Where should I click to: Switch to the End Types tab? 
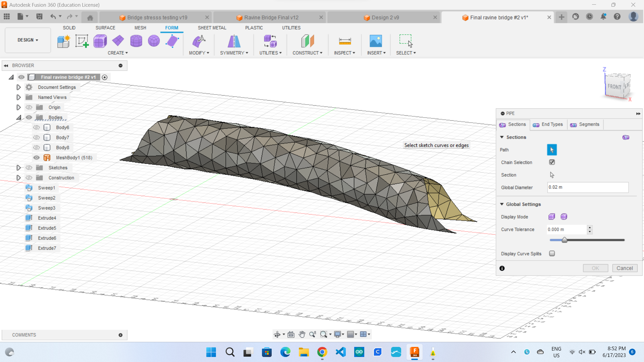(x=548, y=124)
